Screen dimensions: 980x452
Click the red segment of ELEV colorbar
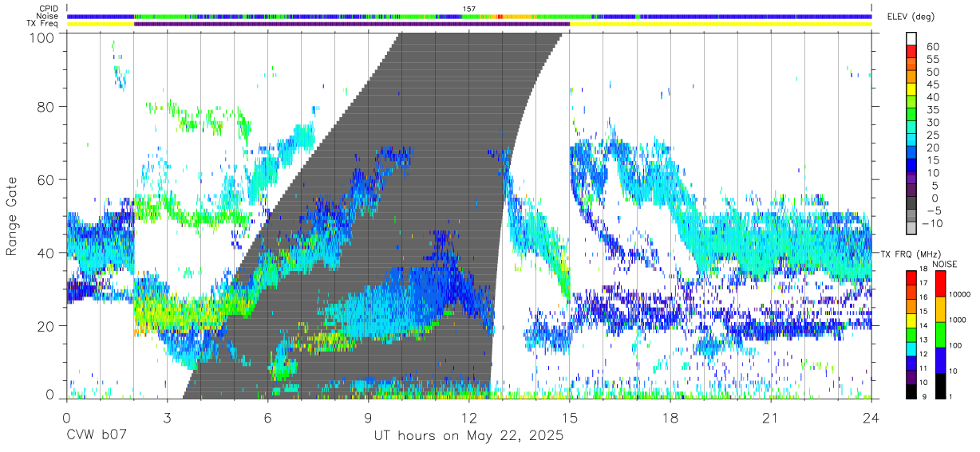tap(911, 52)
